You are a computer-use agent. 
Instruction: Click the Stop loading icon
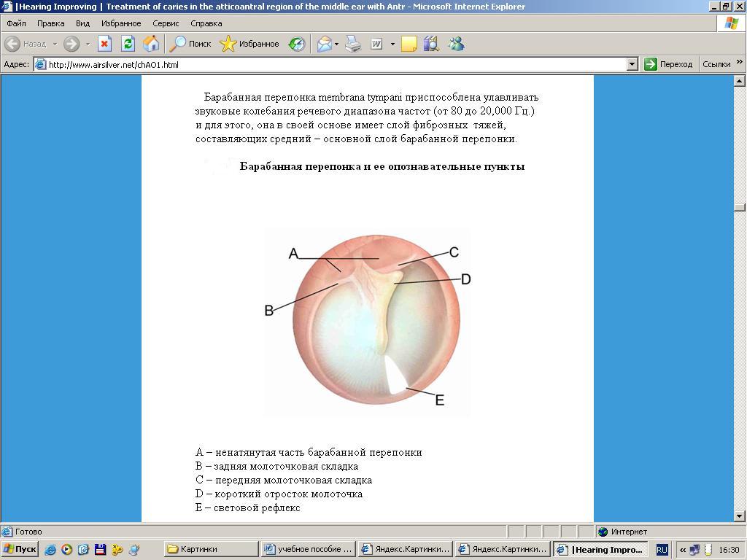tap(105, 44)
